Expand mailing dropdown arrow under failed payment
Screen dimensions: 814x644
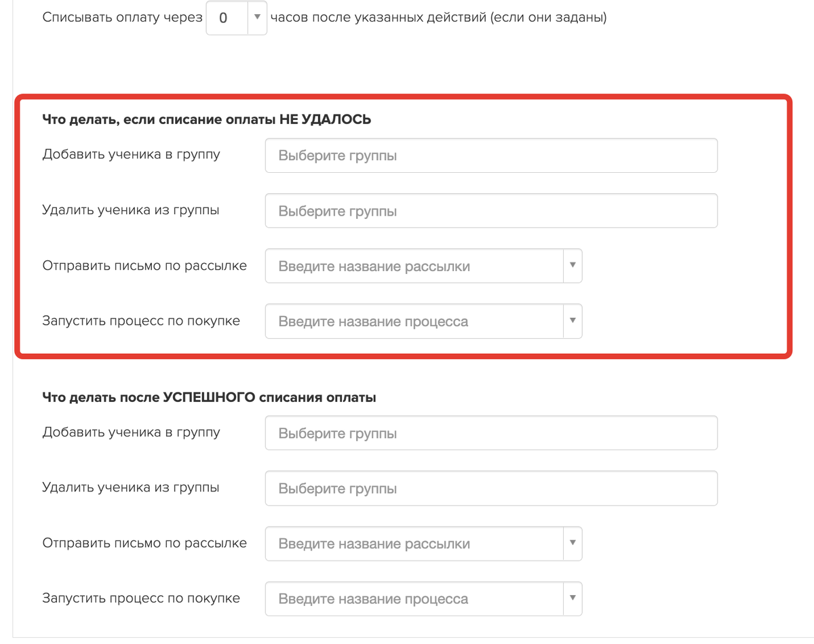(x=573, y=266)
